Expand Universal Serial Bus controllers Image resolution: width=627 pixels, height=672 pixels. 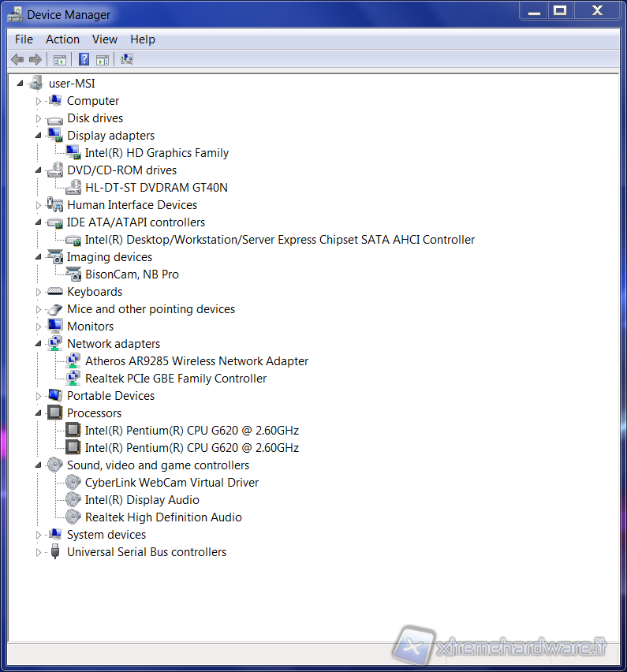pos(38,552)
